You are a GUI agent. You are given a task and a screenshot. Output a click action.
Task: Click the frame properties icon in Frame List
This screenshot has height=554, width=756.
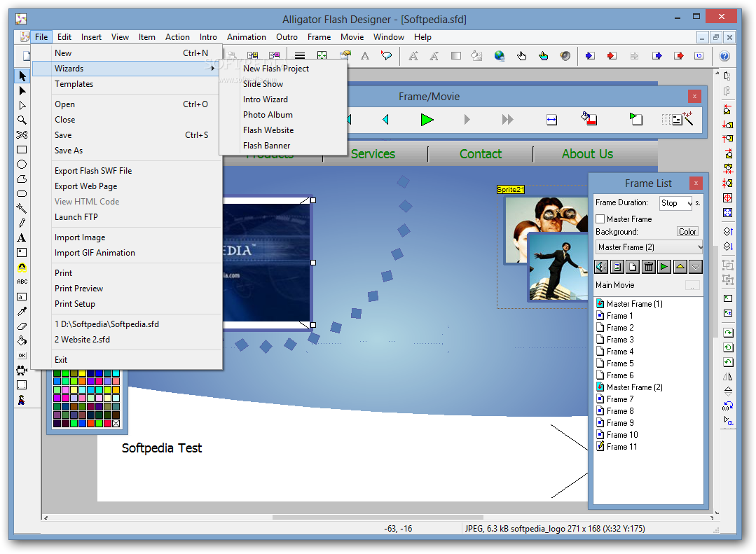(617, 267)
